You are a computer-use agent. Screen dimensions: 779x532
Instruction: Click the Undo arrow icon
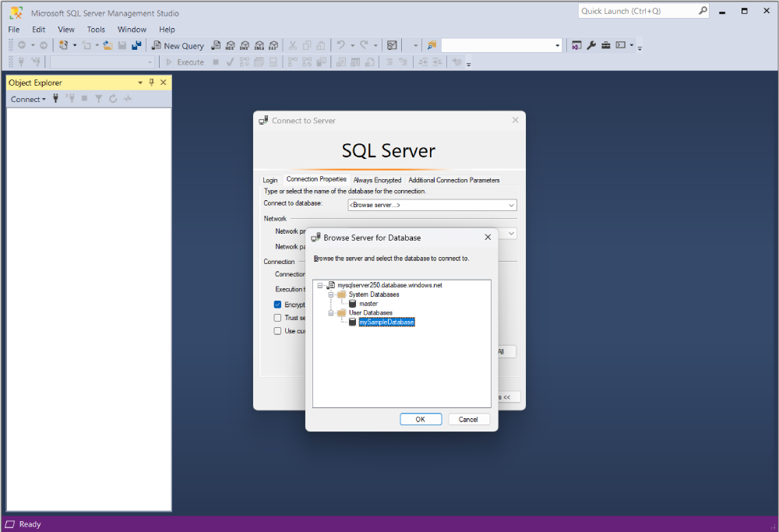(341, 46)
